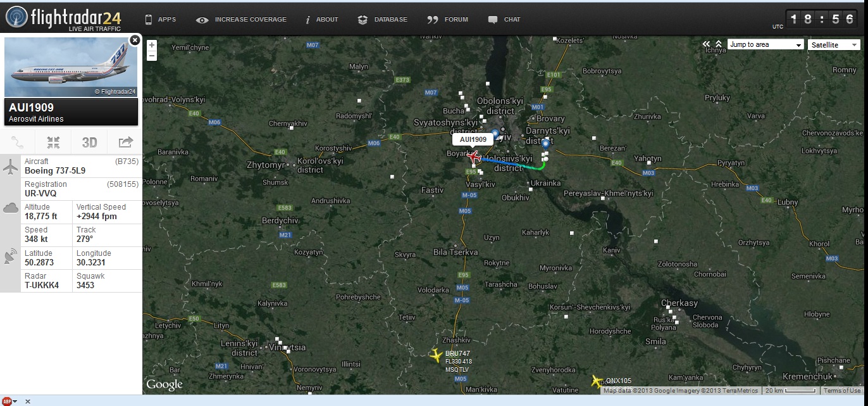Image resolution: width=868 pixels, height=406 pixels.
Task: Select the yellow BRU747 aircraft icon
Action: click(435, 355)
